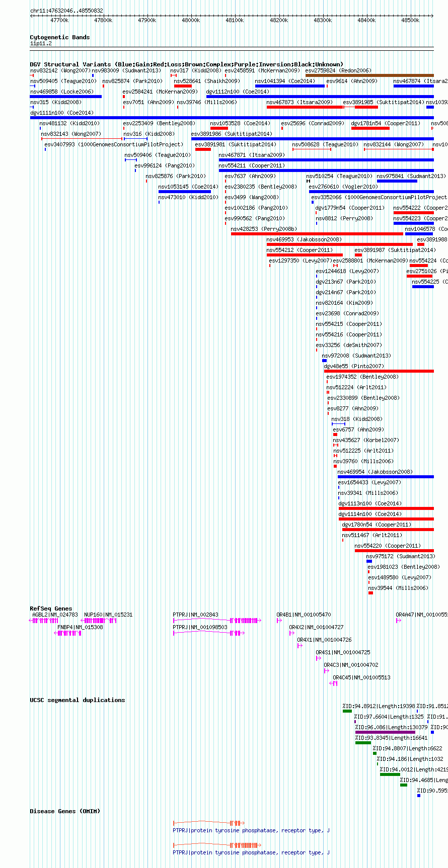Select the 11p11.2 band label
This screenshot has height=868, width=448.
41,44
